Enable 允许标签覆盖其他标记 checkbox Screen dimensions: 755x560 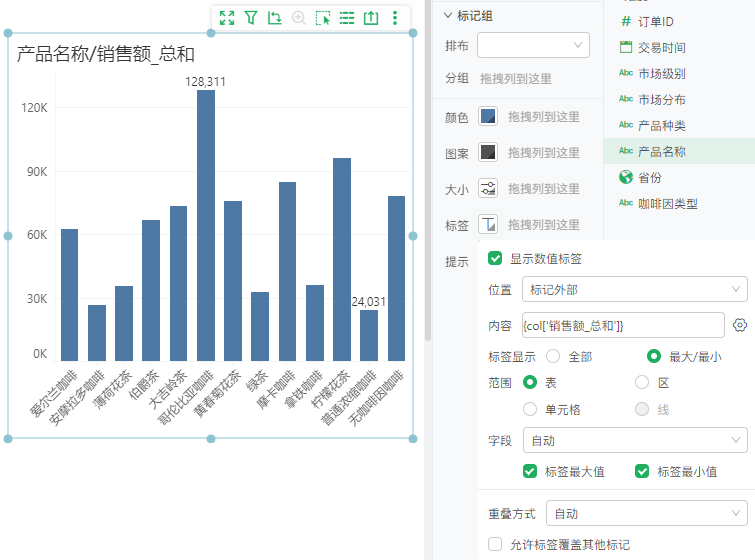point(495,544)
